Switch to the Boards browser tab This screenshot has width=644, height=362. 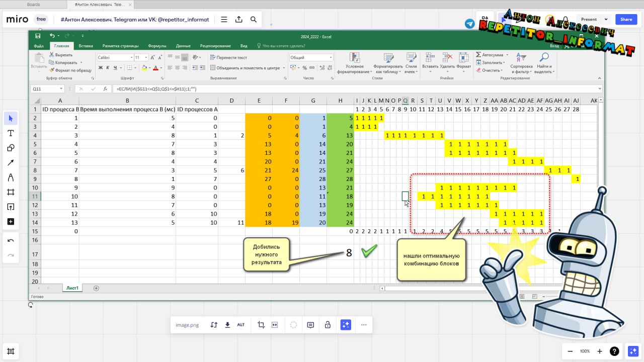coord(34,4)
